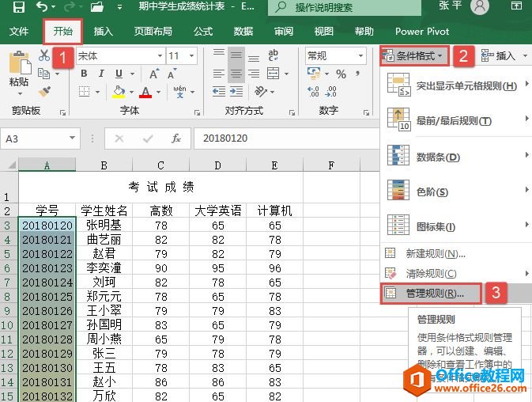This screenshot has height=402, width=532.
Task: Click the Undo arrow icon
Action: click(42, 7)
